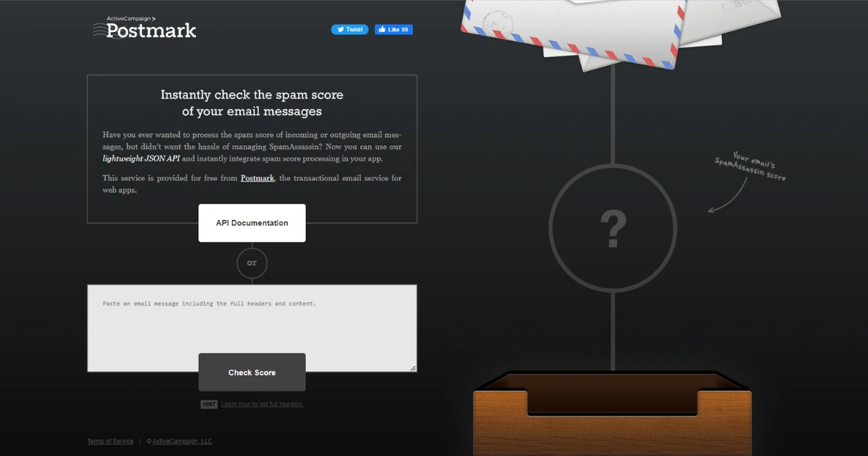Open Learn how to get full headers
The width and height of the screenshot is (868, 456).
(262, 404)
